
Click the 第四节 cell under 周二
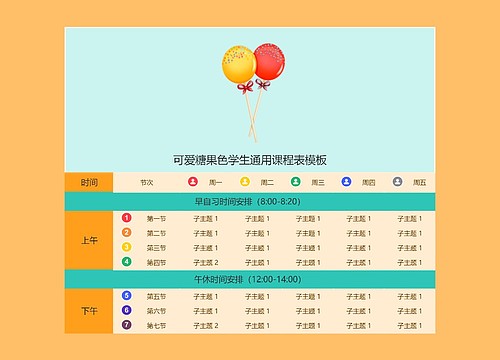point(257,263)
